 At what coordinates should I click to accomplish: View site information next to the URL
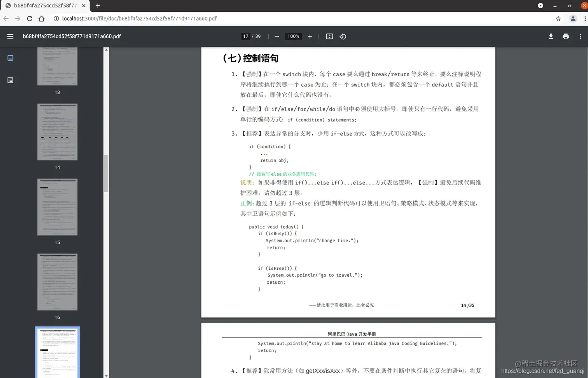(56, 18)
